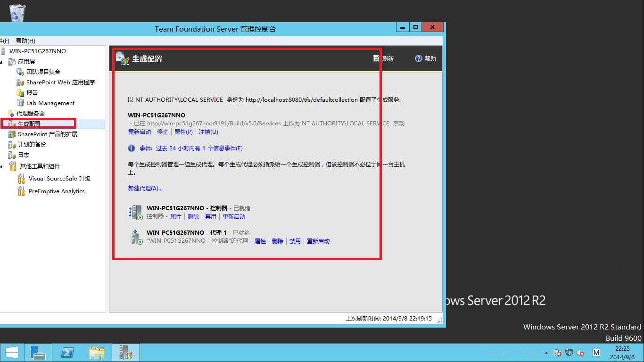Launch PowerShell from the taskbar

(x=67, y=353)
